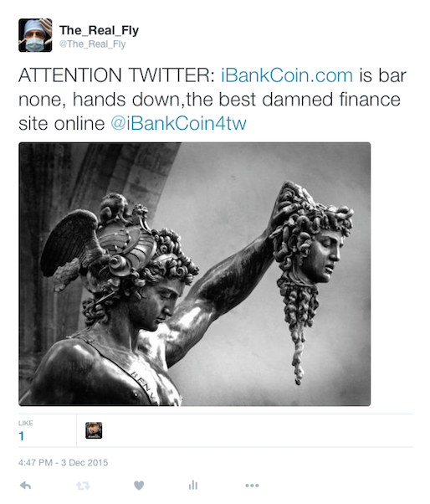Open tweet activity bar chart icon
The height and width of the screenshot is (504, 430).
193,485
